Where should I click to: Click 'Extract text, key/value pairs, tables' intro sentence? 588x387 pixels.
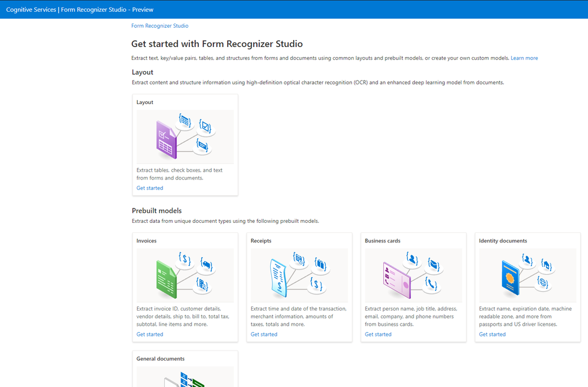tap(320, 58)
